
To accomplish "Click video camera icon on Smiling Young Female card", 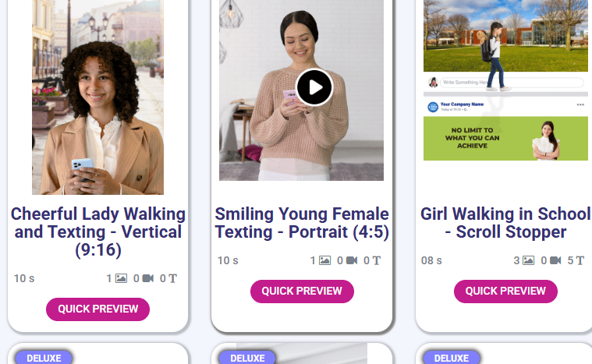I will [x=352, y=260].
